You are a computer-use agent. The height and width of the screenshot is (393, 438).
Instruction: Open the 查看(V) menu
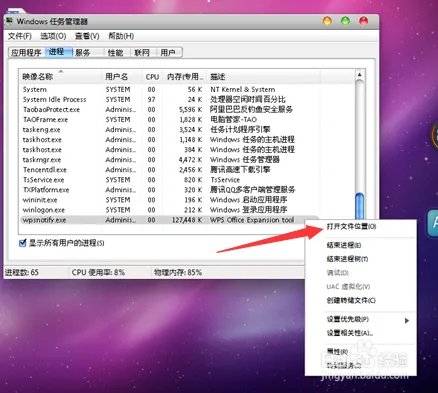click(87, 36)
